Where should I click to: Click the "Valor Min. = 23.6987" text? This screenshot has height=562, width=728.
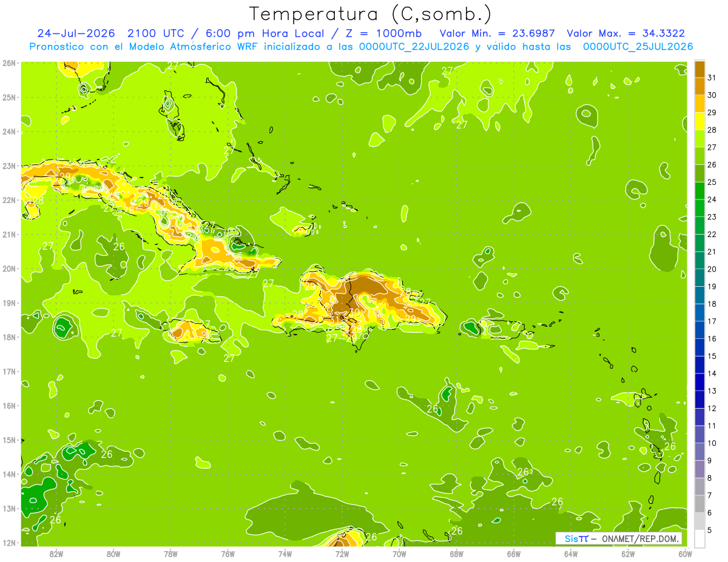pyautogui.click(x=497, y=33)
